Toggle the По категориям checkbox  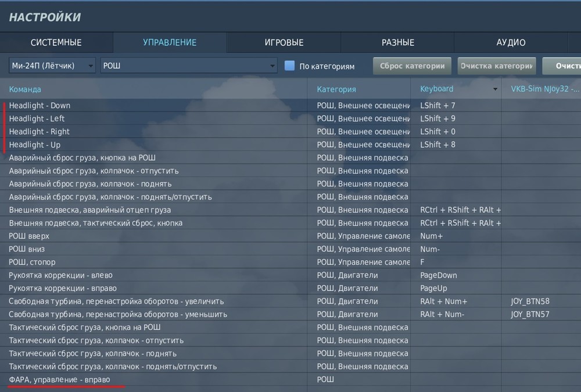(x=289, y=66)
